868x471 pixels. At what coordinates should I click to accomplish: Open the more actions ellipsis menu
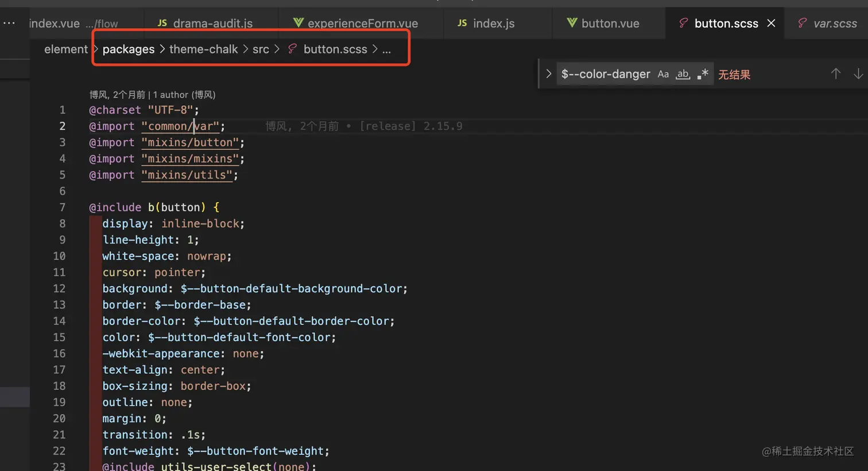pyautogui.click(x=9, y=23)
